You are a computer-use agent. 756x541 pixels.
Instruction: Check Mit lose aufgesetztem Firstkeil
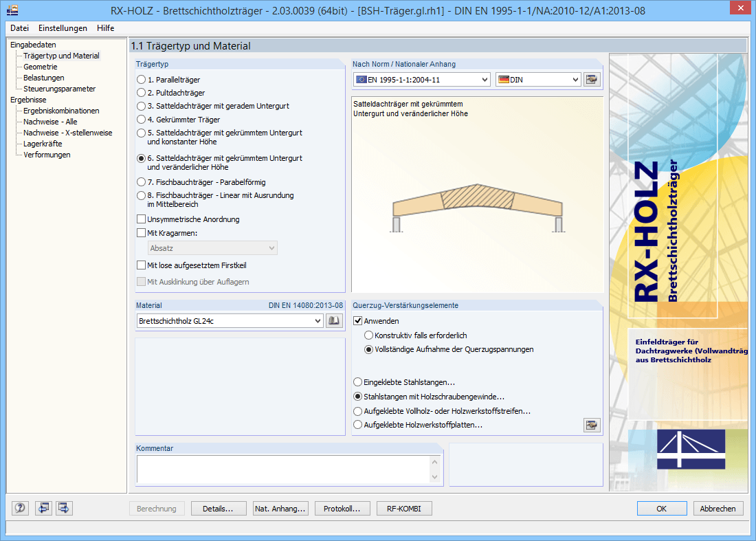coord(142,265)
